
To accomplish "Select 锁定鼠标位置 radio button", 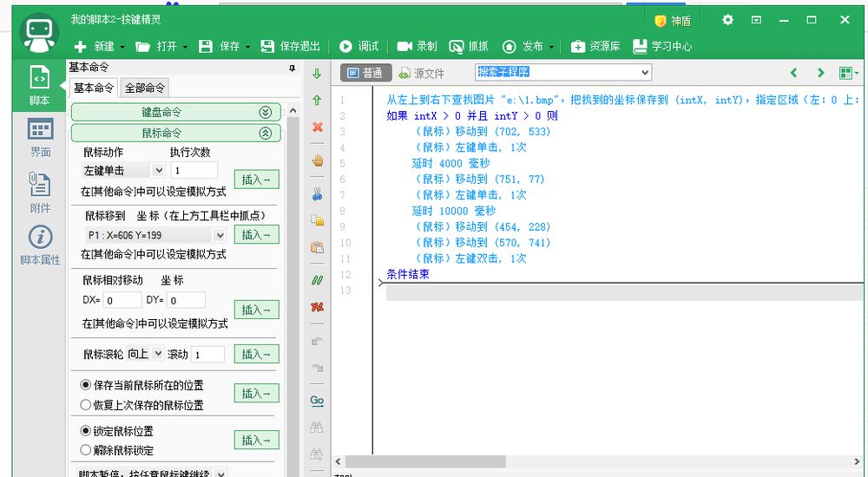I will tap(85, 430).
